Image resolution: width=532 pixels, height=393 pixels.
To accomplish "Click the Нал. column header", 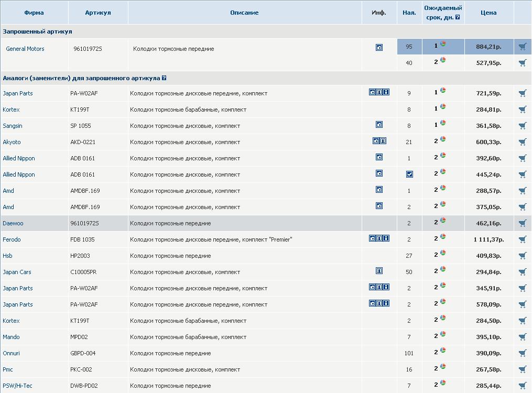I will [x=409, y=13].
